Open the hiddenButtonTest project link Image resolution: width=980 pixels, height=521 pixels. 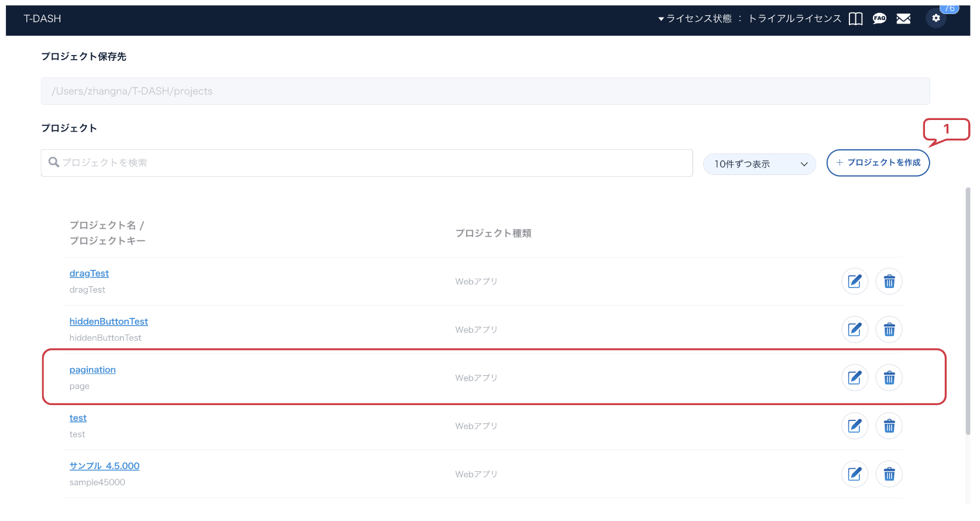click(108, 321)
